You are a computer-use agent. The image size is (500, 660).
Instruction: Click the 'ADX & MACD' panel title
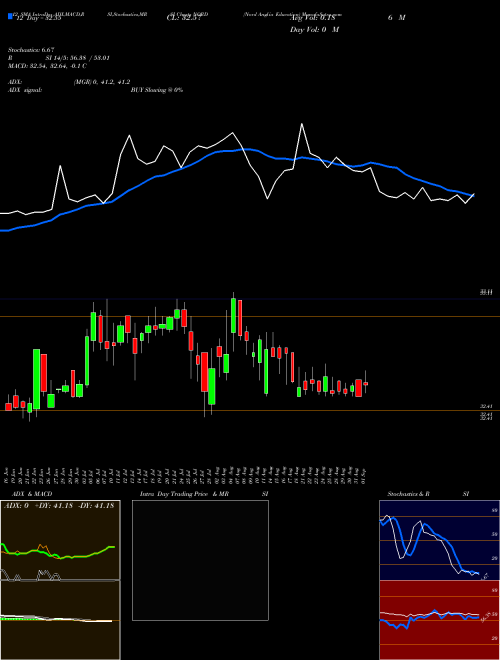(x=32, y=494)
